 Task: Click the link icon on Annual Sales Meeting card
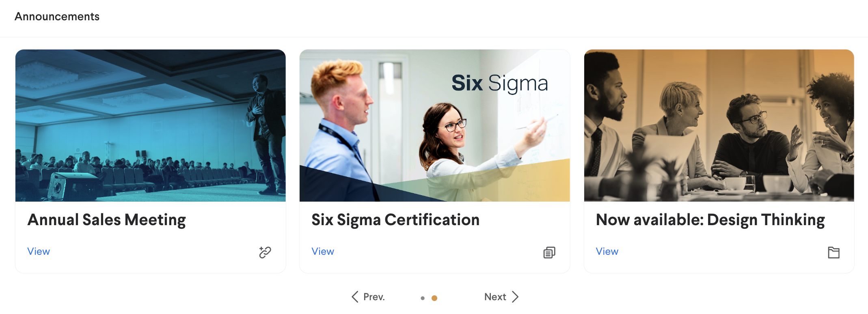(265, 252)
